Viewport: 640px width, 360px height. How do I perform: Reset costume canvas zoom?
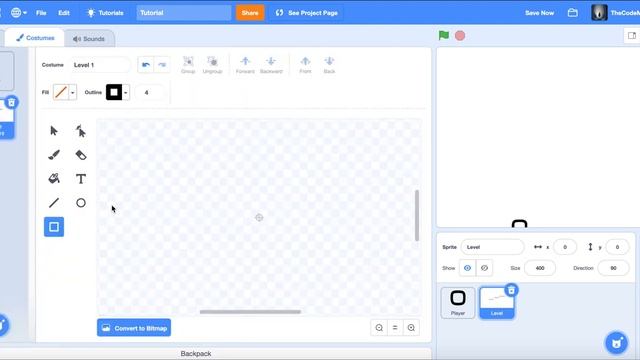[395, 328]
